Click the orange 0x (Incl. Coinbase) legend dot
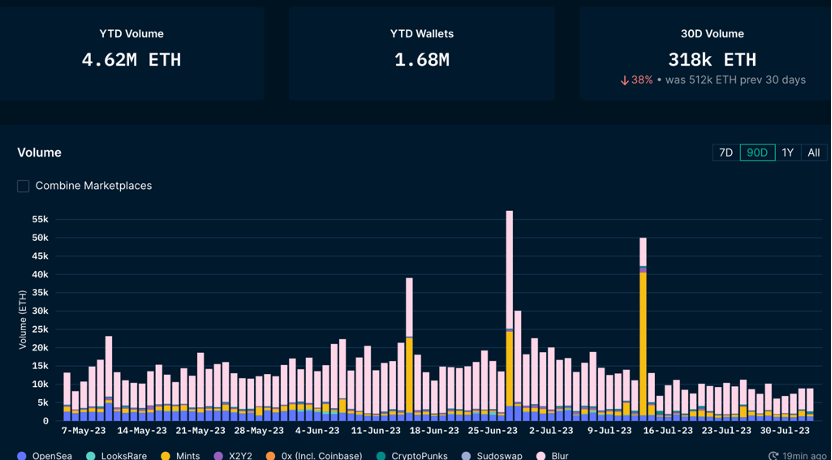This screenshot has width=832, height=460. pyautogui.click(x=271, y=456)
